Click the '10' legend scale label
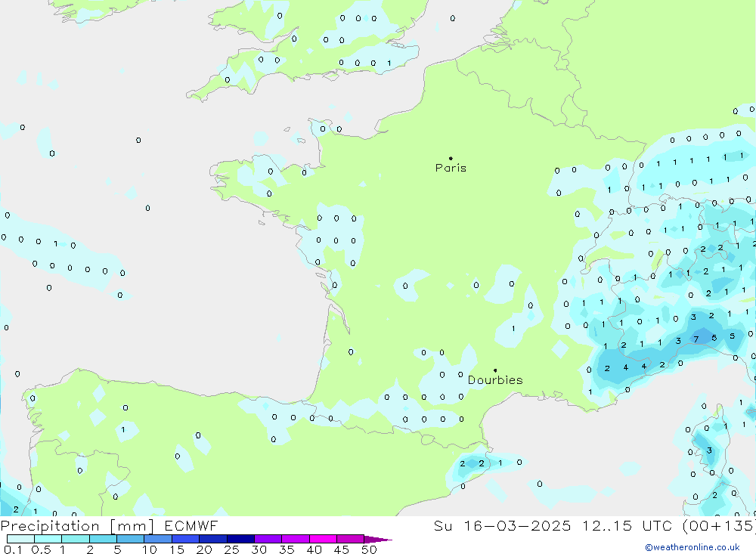This screenshot has height=554, width=756. click(150, 549)
